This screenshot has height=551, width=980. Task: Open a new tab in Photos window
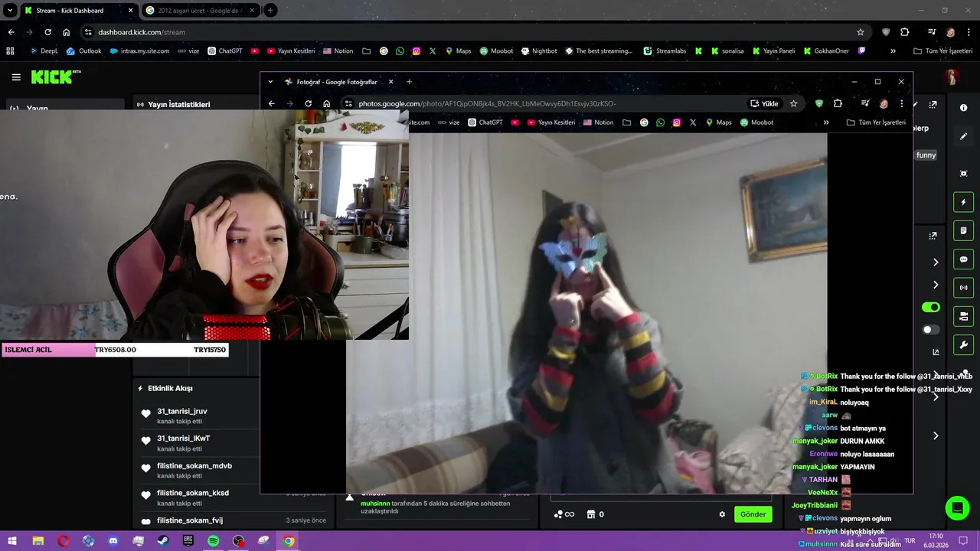pos(409,82)
